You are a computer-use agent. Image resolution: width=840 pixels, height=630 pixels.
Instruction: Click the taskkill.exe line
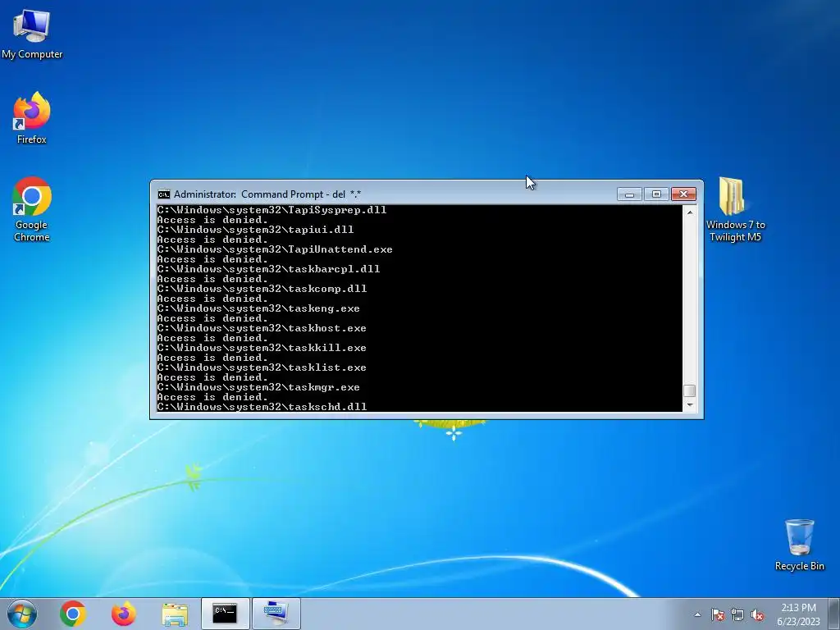point(262,348)
